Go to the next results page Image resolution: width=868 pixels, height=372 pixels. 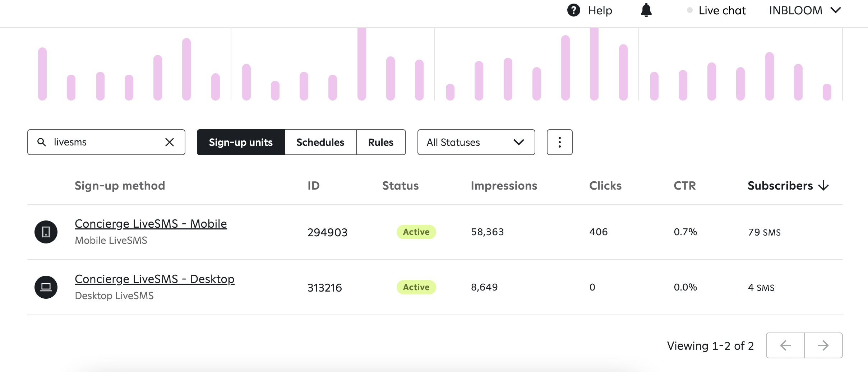coord(823,345)
